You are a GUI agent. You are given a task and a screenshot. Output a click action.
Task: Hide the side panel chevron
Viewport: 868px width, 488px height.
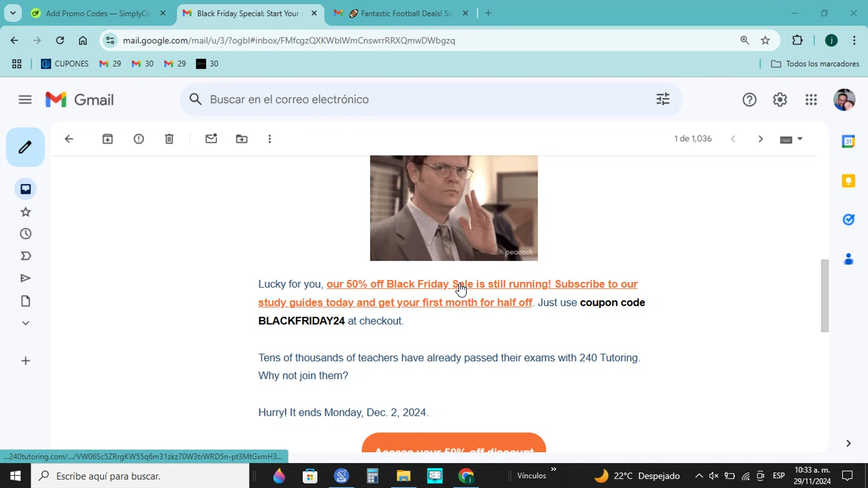848,443
